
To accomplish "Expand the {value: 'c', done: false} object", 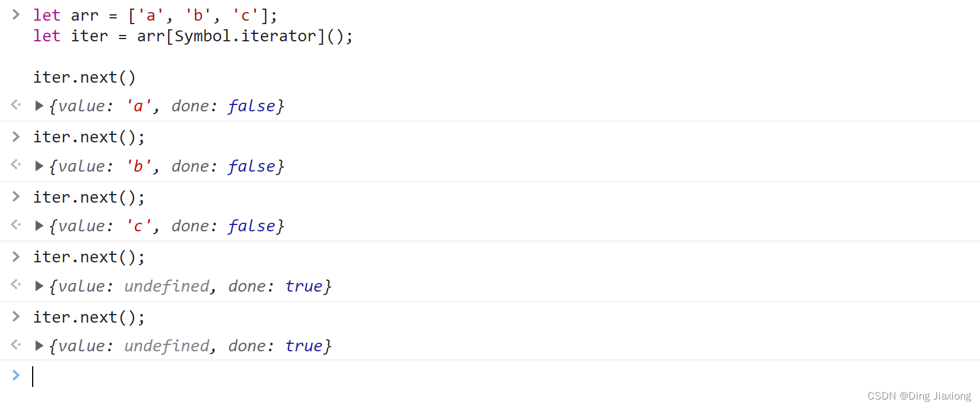I will [39, 226].
